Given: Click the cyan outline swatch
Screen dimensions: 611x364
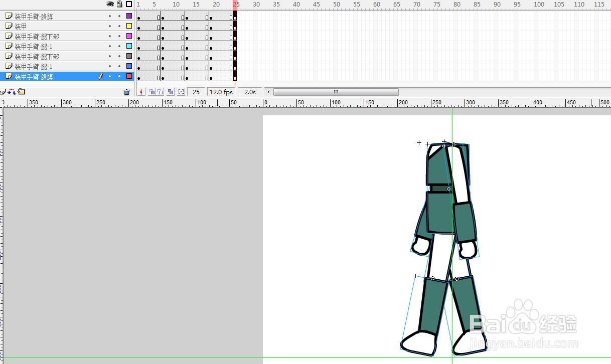Looking at the screenshot, I should tap(129, 46).
